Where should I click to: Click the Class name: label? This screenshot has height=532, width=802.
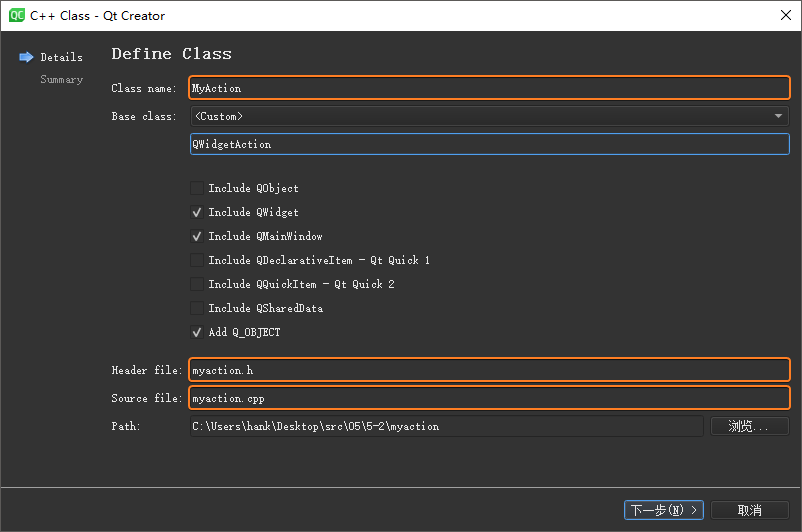tap(144, 88)
